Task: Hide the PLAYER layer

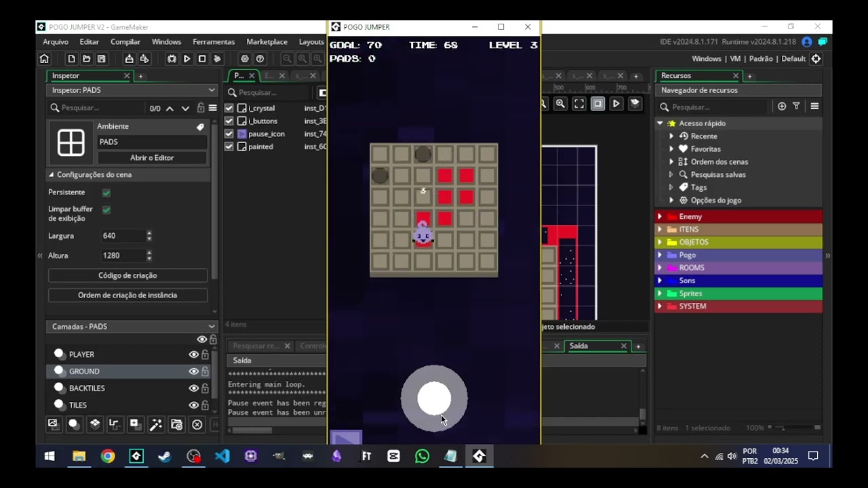Action: point(194,354)
